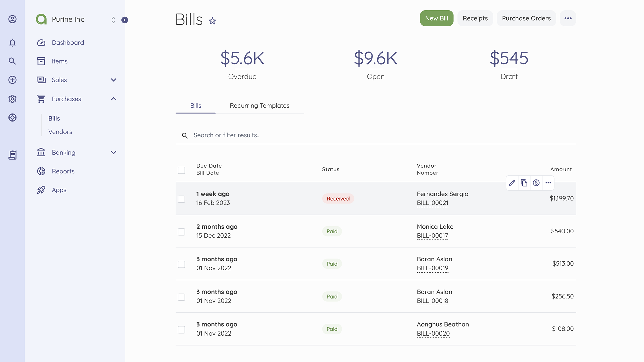This screenshot has height=362, width=644.
Task: Filter by the $545 Draft total
Action: coord(509,65)
